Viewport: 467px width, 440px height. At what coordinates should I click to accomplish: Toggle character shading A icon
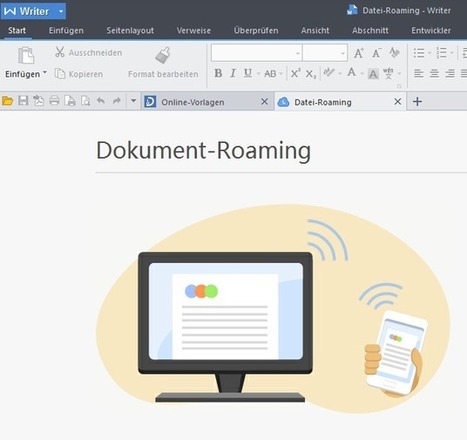coord(373,74)
